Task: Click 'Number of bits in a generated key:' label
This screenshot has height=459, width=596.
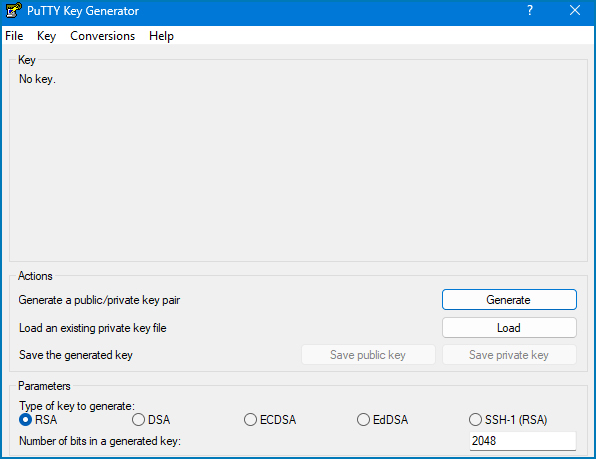Action: pyautogui.click(x=100, y=441)
